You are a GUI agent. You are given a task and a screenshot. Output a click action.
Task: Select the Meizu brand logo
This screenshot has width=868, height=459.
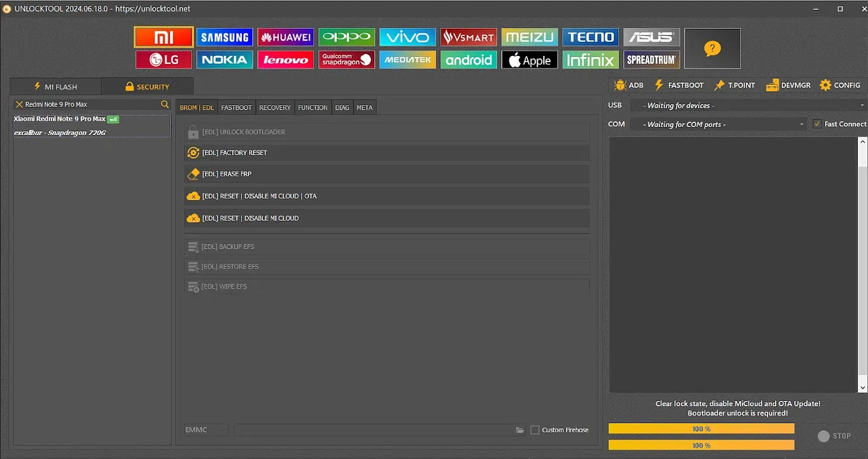click(x=529, y=37)
